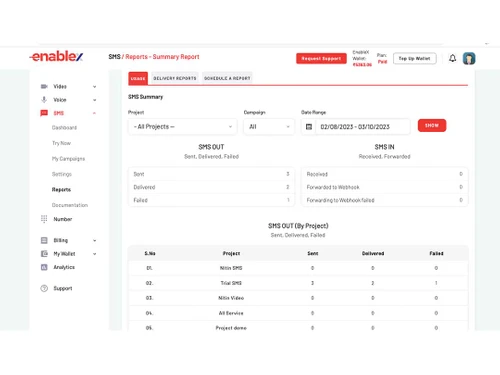Screen dimensions: 500x375
Task: Select the Usage tab
Action: click(x=138, y=78)
